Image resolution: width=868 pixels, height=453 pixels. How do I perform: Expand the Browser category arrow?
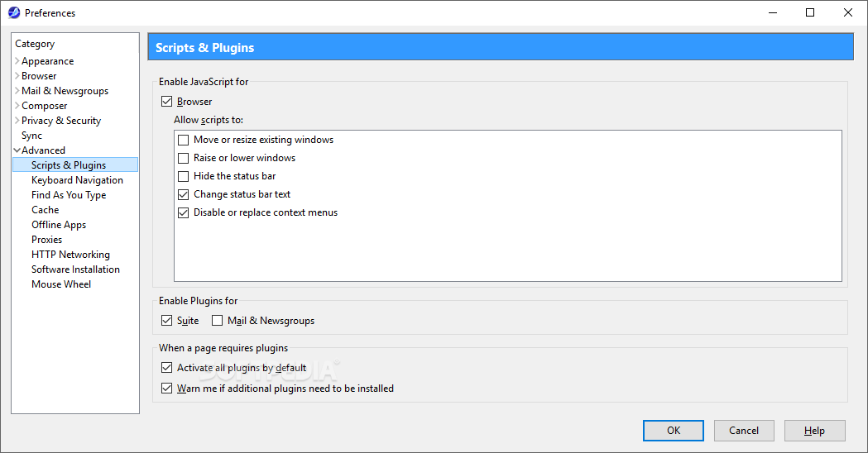tap(17, 76)
